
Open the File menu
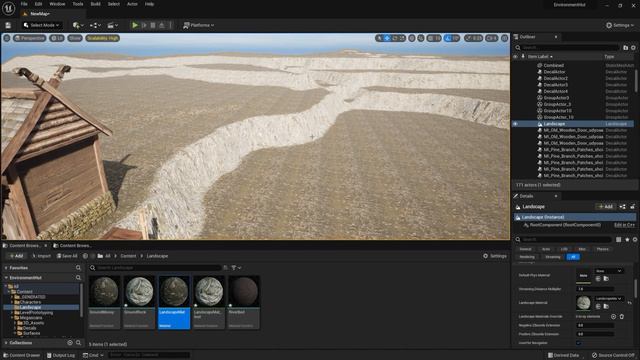point(24,4)
